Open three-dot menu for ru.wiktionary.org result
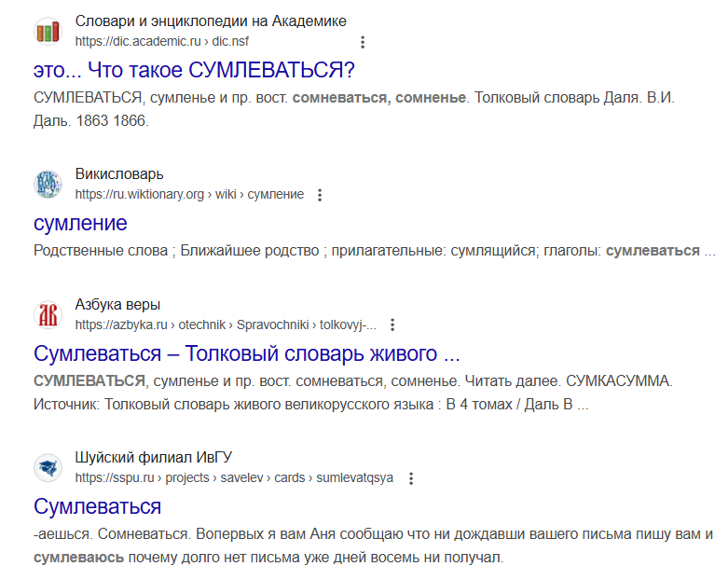This screenshot has width=728, height=580. [x=320, y=195]
